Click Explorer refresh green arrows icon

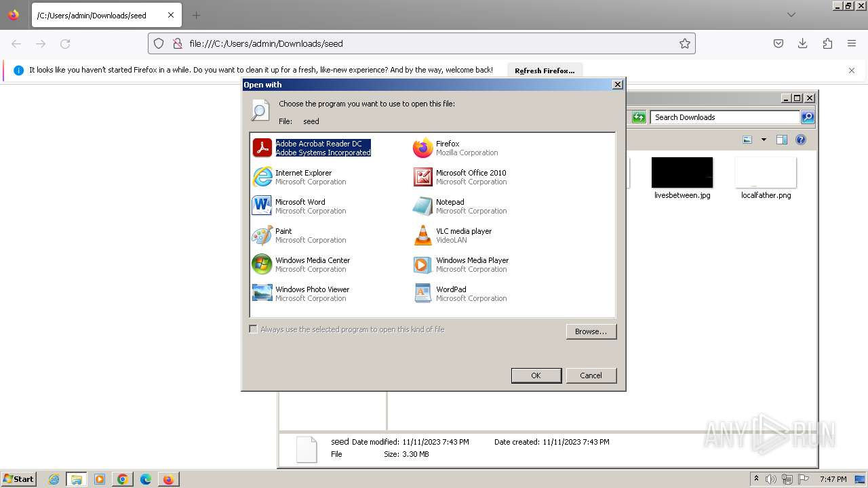pyautogui.click(x=639, y=117)
